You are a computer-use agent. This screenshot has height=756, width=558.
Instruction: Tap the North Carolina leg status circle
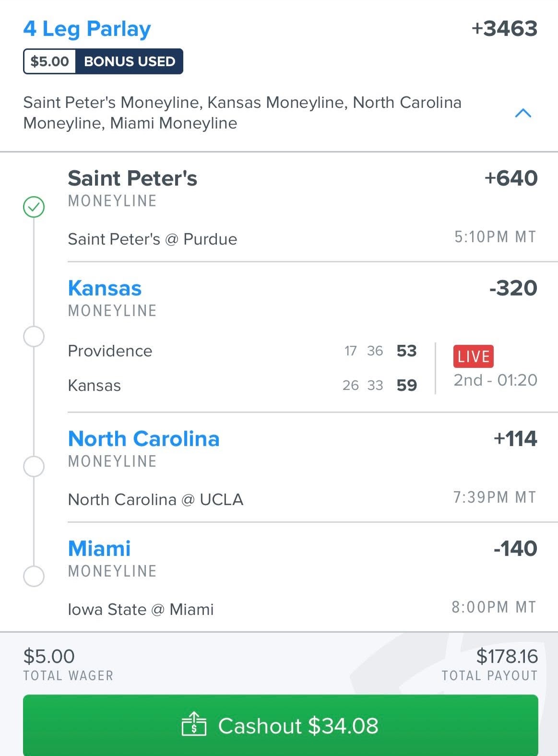tap(34, 466)
